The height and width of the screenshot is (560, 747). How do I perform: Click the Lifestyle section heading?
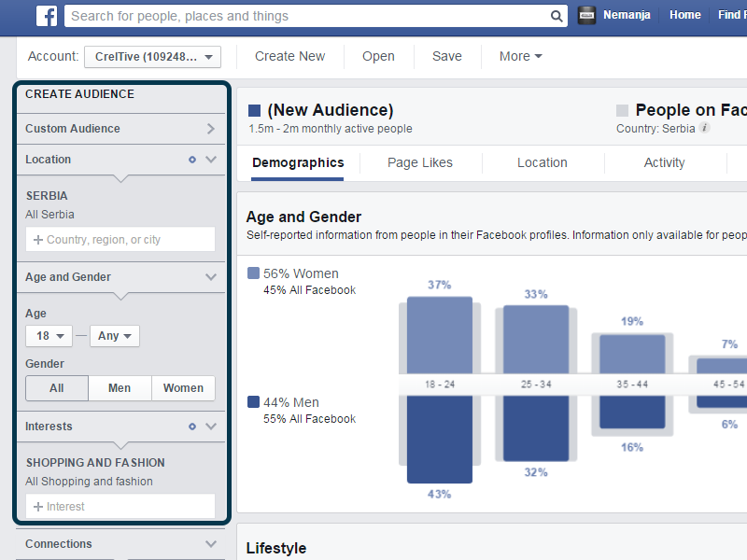pos(276,548)
